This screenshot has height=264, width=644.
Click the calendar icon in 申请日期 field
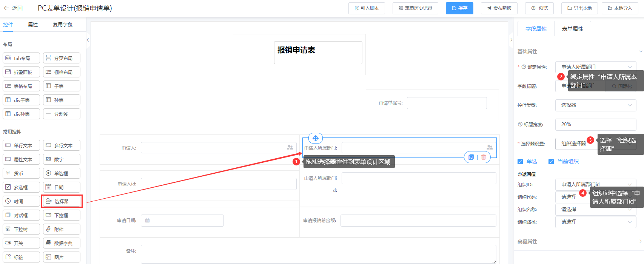[148, 221]
